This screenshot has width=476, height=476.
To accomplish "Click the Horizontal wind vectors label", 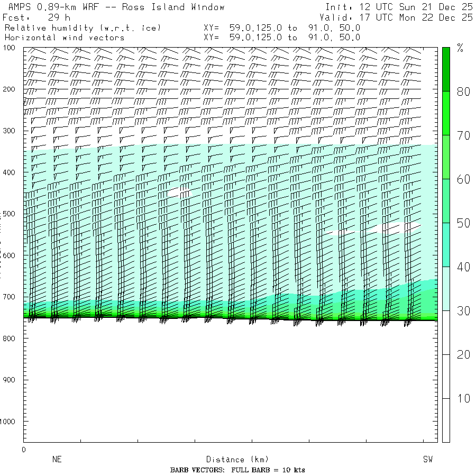I will (x=65, y=38).
